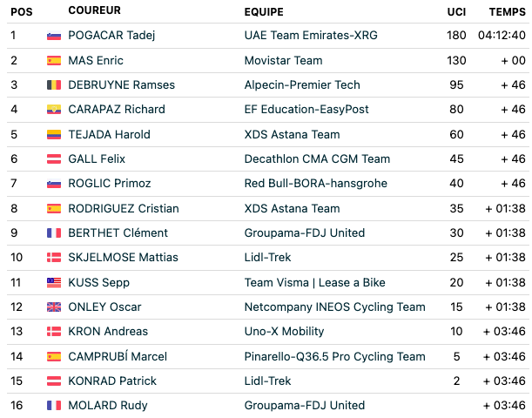Screen dimensions: 532x418
Task: Click the Belgian flag beside DEBRUYNE Ramses
Action: (x=54, y=84)
